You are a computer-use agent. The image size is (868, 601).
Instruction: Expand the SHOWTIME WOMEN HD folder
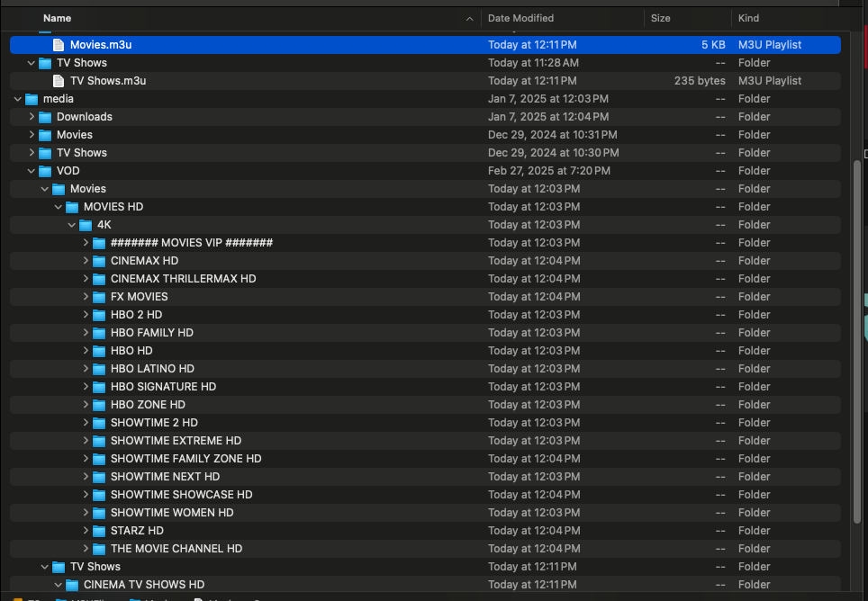pos(86,513)
